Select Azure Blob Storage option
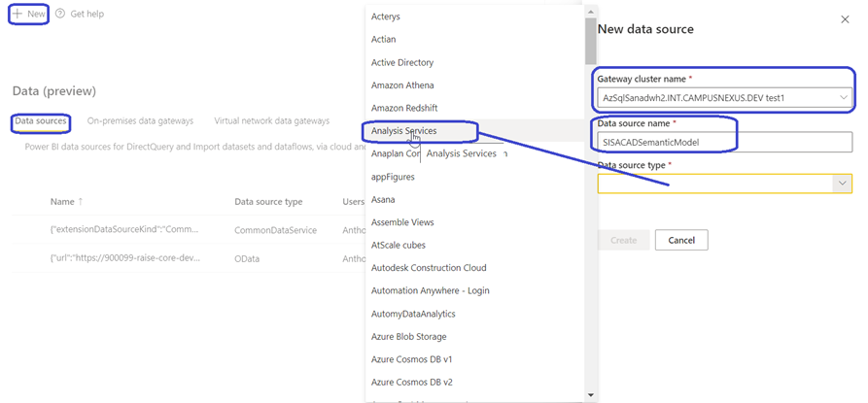The width and height of the screenshot is (868, 403). coord(408,337)
